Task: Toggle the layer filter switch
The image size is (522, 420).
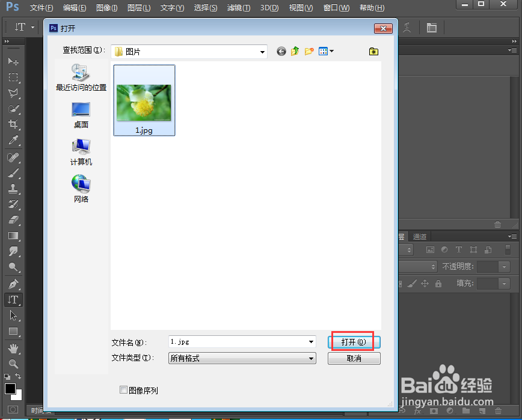Action: click(508, 249)
